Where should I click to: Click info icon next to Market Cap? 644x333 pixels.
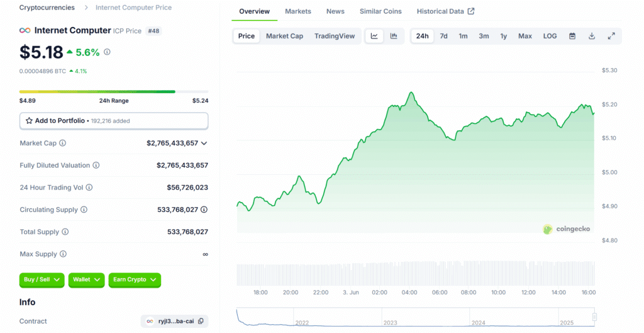[62, 143]
